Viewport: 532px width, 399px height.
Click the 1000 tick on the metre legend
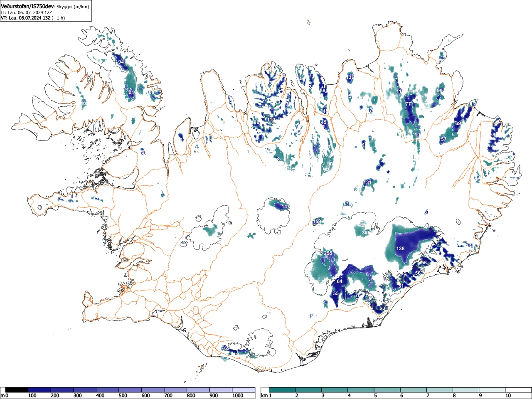[x=238, y=396]
